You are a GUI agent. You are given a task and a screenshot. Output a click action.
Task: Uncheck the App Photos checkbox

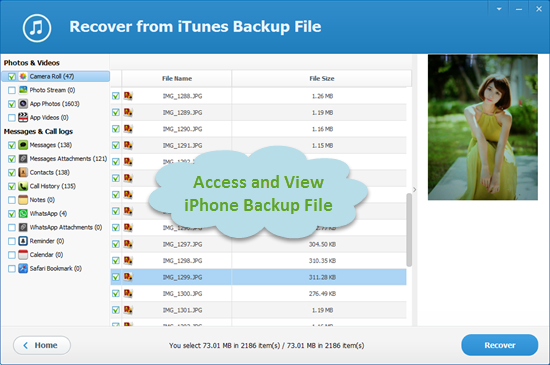(12, 104)
